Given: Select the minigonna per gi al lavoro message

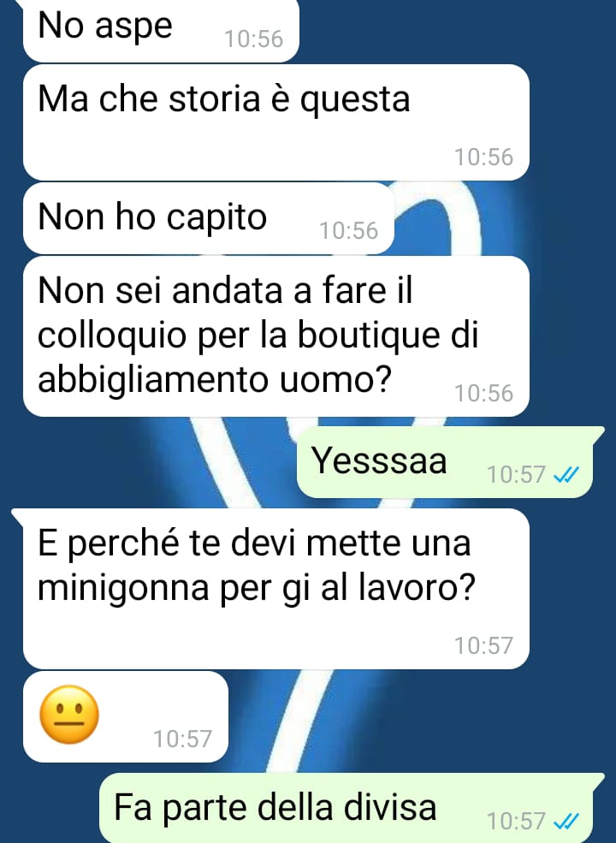Looking at the screenshot, I should pyautogui.click(x=275, y=589).
